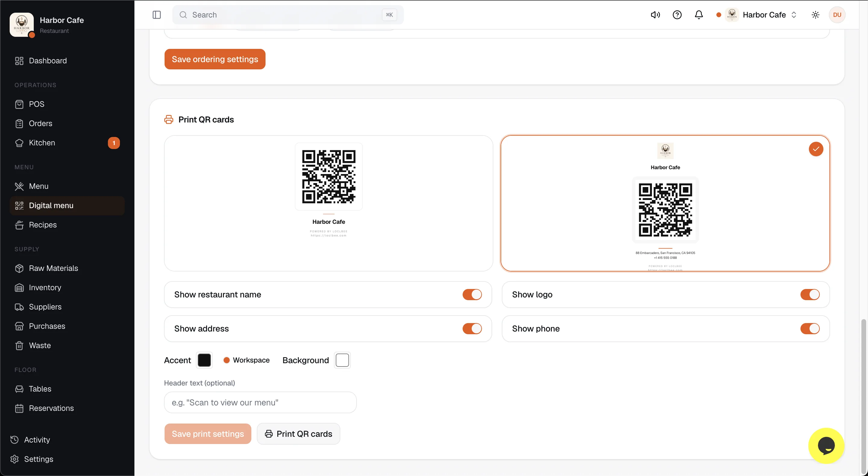Toggle the sidebar collapse icon

[x=157, y=15]
